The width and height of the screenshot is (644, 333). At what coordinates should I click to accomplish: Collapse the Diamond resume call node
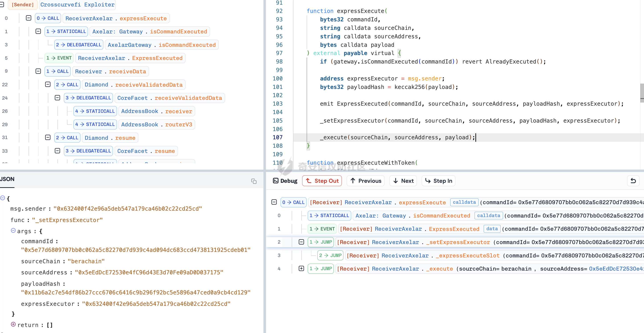point(48,137)
